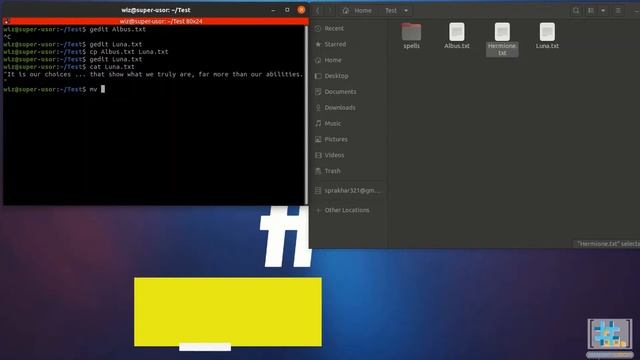Viewport: 640px width, 360px height.
Task: Select the spells folder
Action: 411,36
